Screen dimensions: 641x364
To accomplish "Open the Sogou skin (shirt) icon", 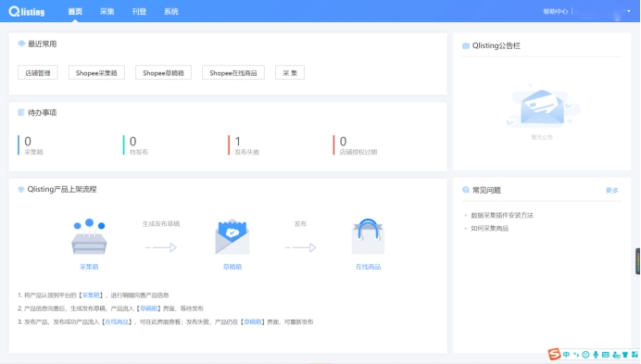I will (x=625, y=355).
